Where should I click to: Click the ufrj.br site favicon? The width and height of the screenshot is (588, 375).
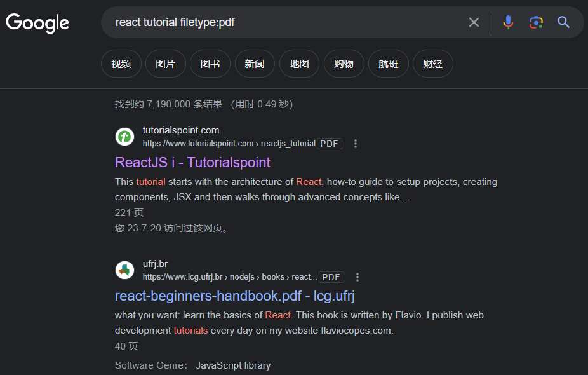coord(124,270)
